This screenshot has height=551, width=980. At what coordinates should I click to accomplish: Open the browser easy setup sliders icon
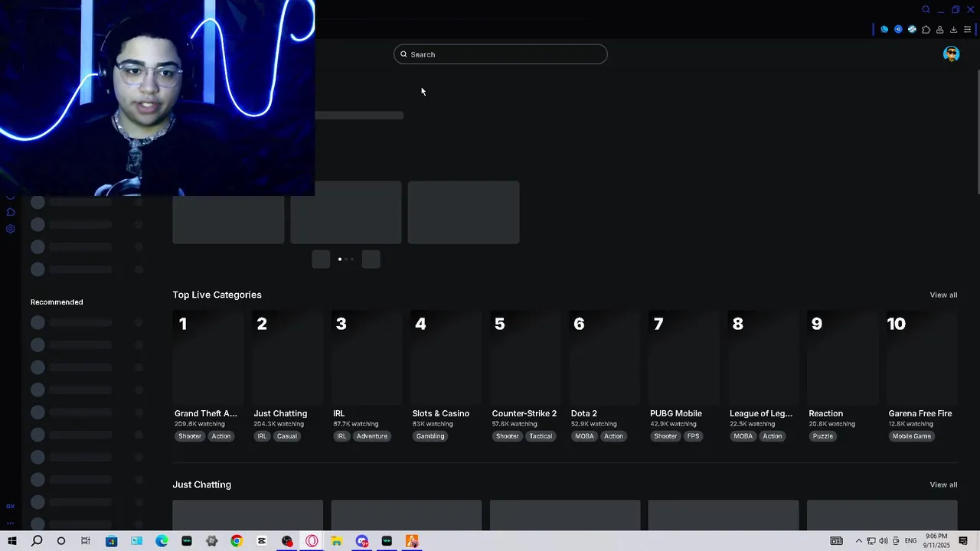pos(967,30)
